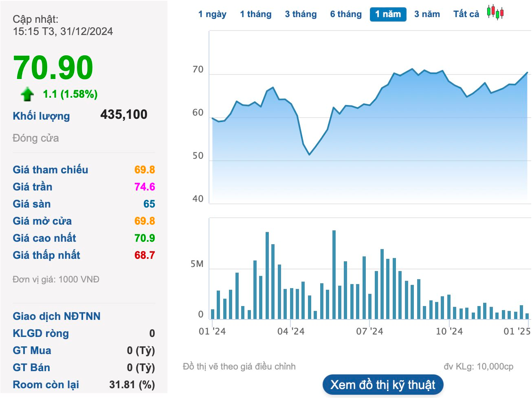Click the price line low point near 50

pyautogui.click(x=310, y=155)
